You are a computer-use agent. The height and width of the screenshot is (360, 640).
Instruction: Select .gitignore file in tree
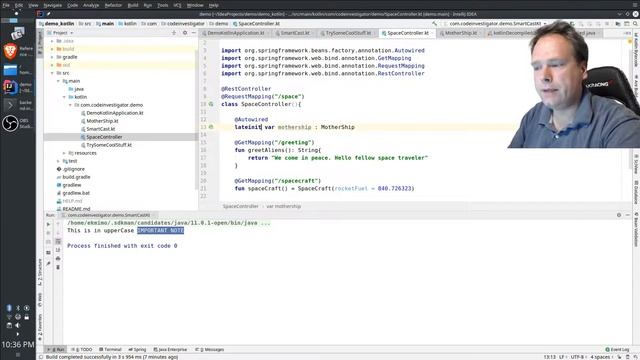coord(73,169)
